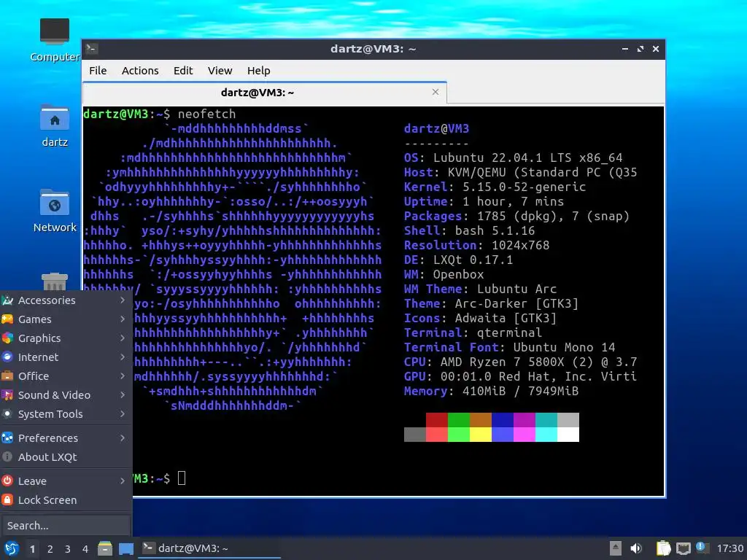
Task: Expand the Sound & Video submenu arrow
Action: [123, 394]
